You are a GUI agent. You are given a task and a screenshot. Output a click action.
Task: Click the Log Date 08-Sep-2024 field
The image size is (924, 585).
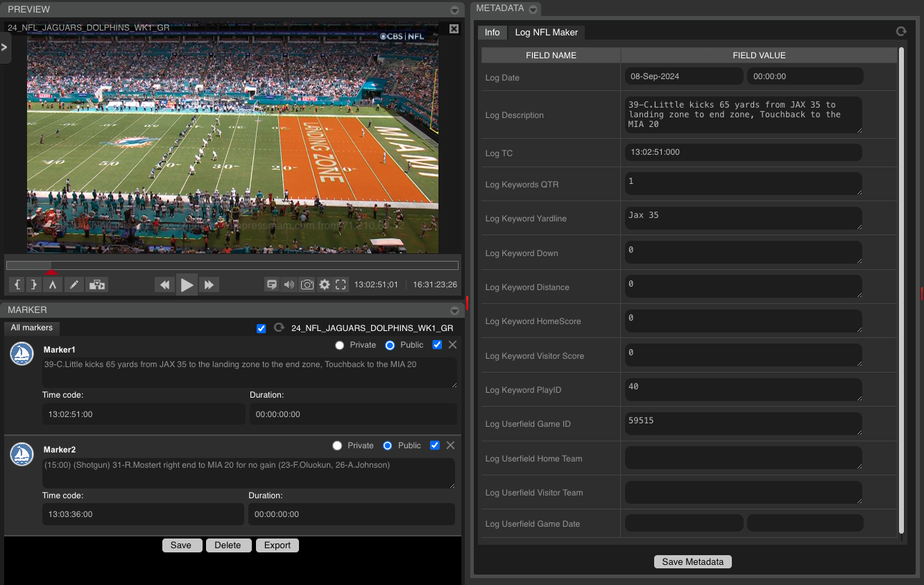coord(684,76)
